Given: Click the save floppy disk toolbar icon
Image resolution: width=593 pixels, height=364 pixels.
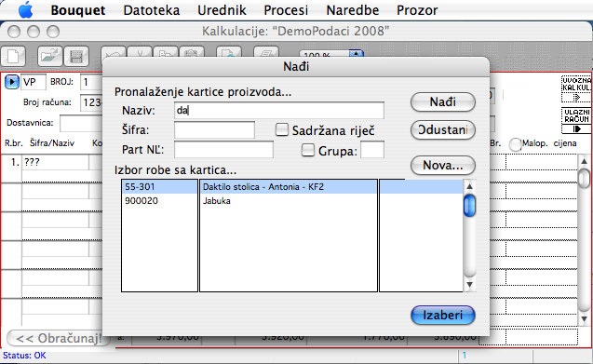Looking at the screenshot, I should (76, 57).
